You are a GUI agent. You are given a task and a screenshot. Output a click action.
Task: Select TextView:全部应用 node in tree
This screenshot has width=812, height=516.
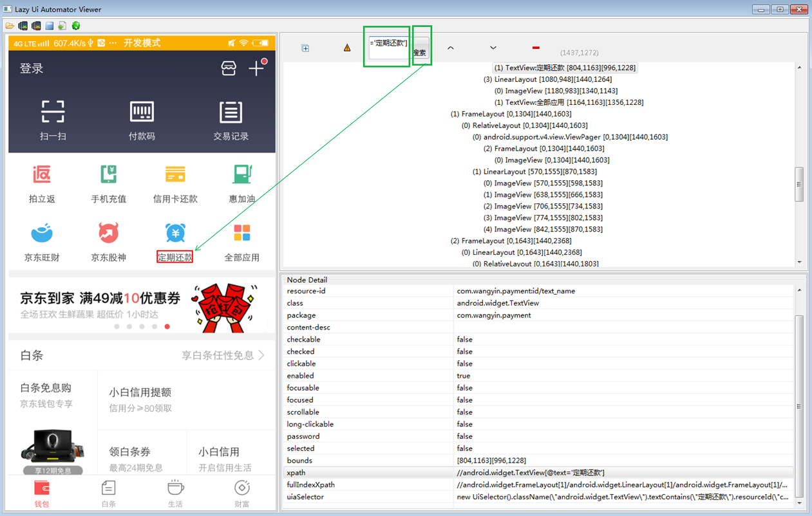coord(569,102)
